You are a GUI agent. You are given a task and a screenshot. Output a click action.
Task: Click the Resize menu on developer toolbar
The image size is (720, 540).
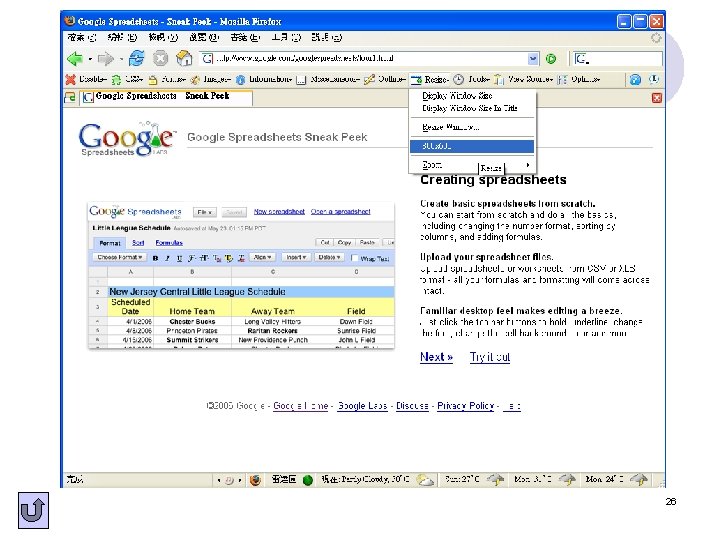click(429, 79)
